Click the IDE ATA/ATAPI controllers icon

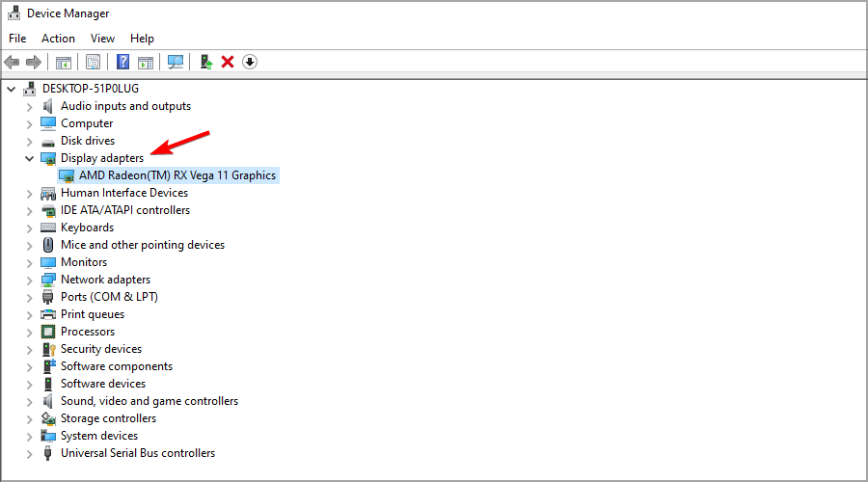[49, 210]
